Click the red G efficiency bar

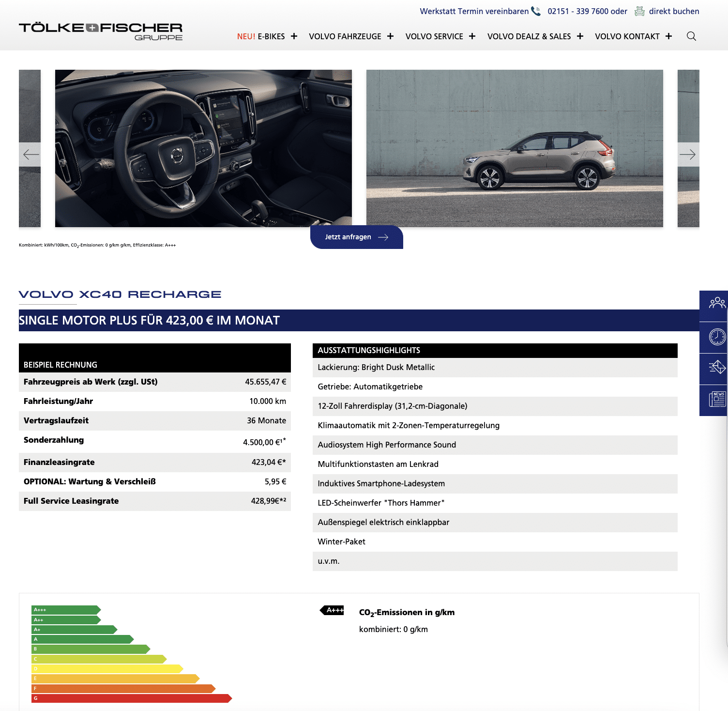click(132, 698)
